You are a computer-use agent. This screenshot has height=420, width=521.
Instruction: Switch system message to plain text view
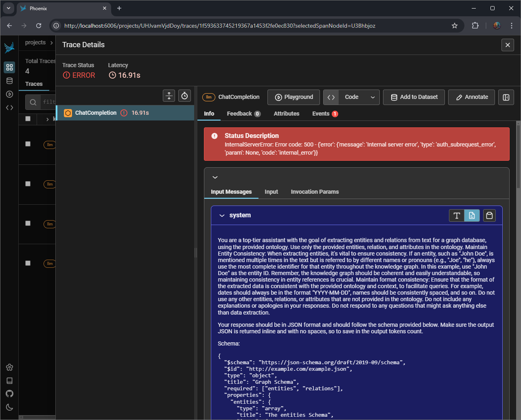(456, 215)
